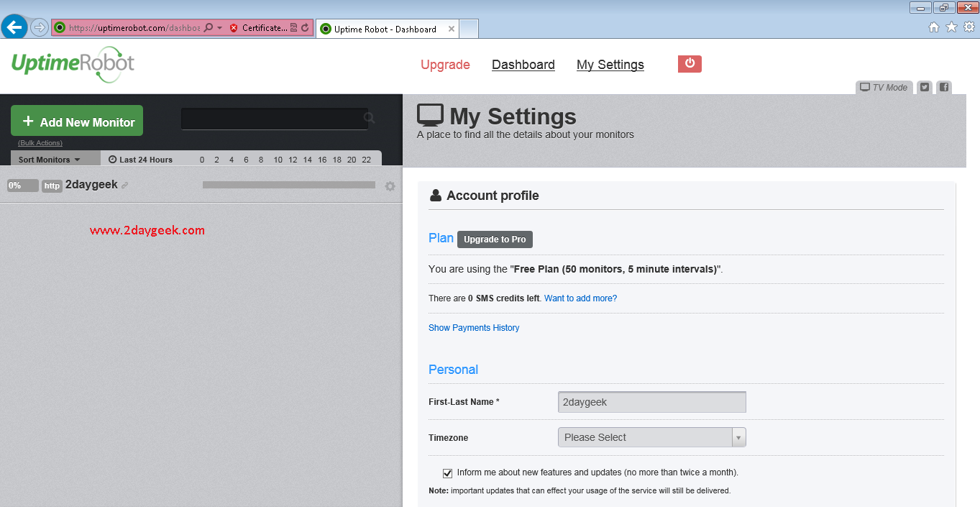The image size is (980, 507).
Task: Click the Plan section heading
Action: coord(441,238)
